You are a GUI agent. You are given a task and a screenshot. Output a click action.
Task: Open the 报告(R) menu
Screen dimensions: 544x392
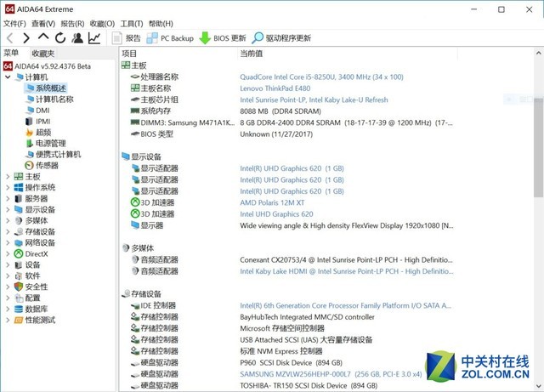(x=72, y=24)
